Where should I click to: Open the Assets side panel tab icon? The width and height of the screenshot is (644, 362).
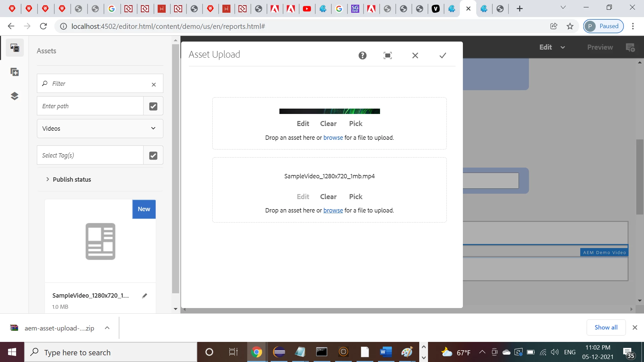click(15, 48)
